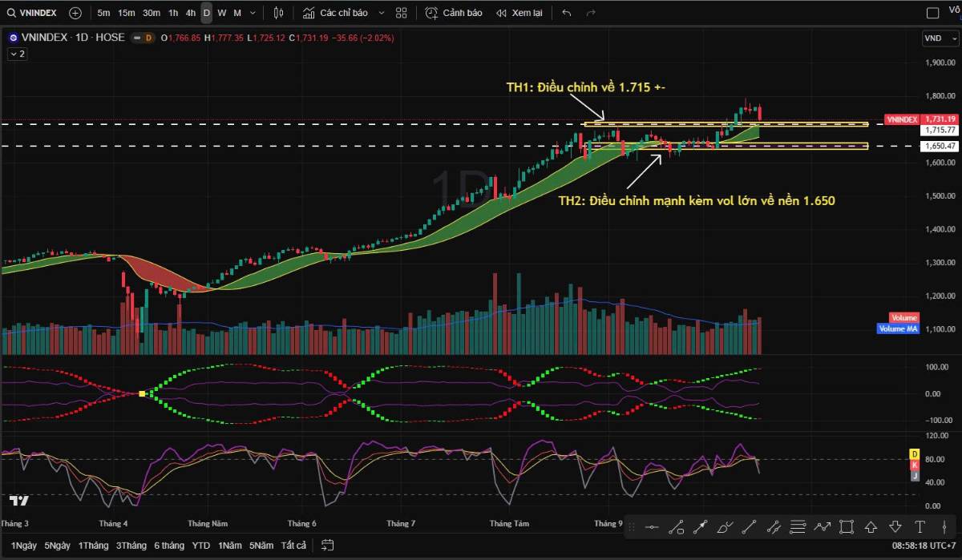Click the Volume indicator label
The height and width of the screenshot is (560, 962).
[x=904, y=318]
